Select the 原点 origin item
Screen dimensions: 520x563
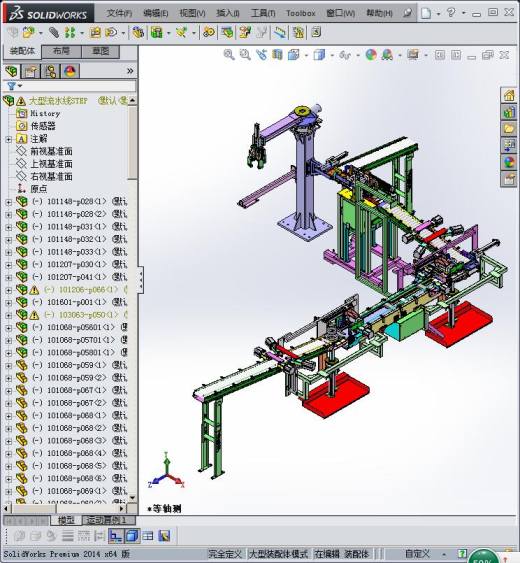(x=32, y=189)
